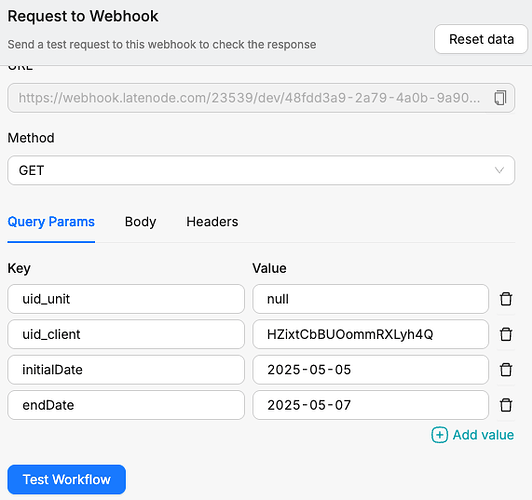
Task: Expand the method list via chevron arrow
Action: 499,170
